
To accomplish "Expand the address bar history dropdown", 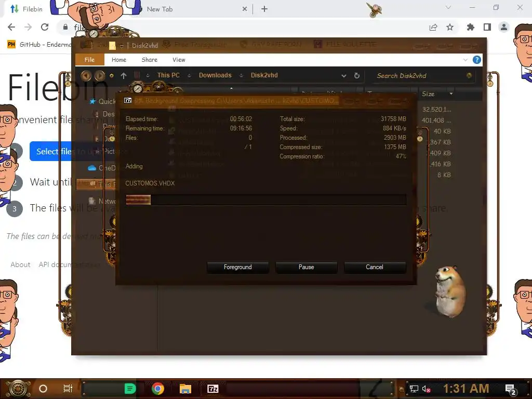I will click(344, 76).
